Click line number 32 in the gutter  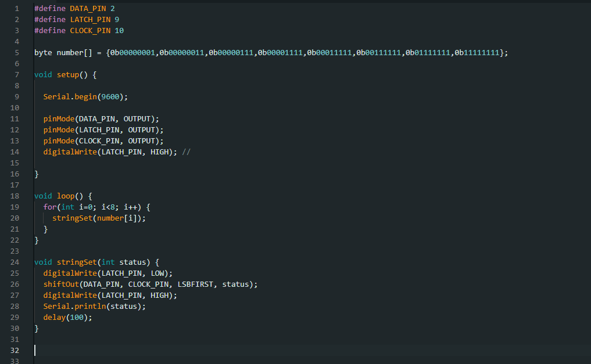click(x=15, y=351)
